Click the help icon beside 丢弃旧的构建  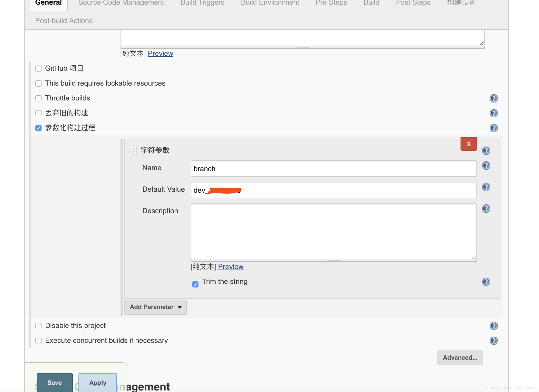pyautogui.click(x=493, y=113)
